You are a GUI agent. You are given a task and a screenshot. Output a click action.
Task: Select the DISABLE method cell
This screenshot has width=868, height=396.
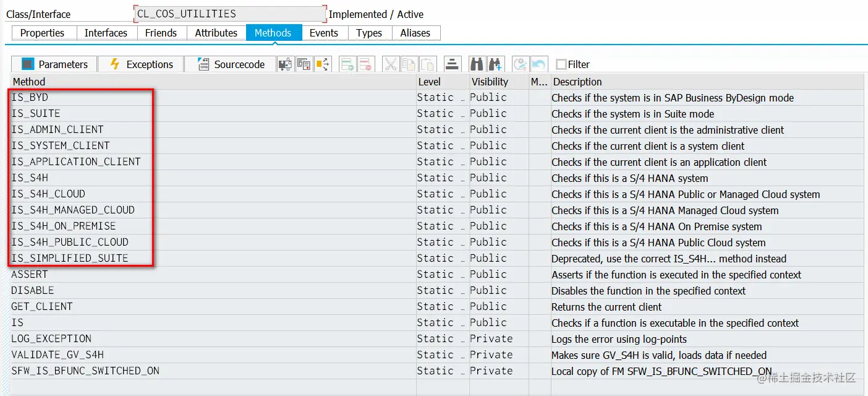pos(213,291)
